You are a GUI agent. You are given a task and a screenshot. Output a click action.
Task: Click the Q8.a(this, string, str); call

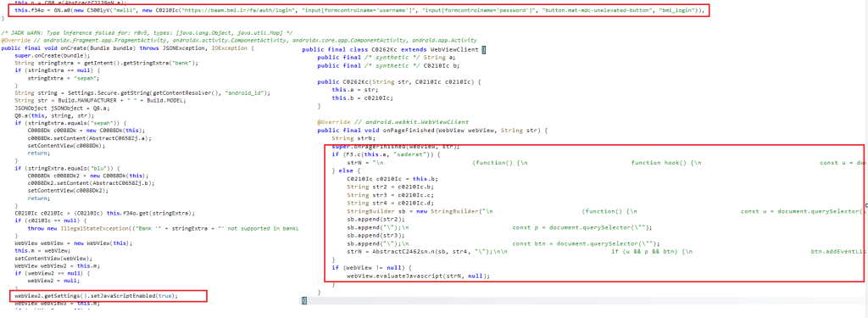55,115
